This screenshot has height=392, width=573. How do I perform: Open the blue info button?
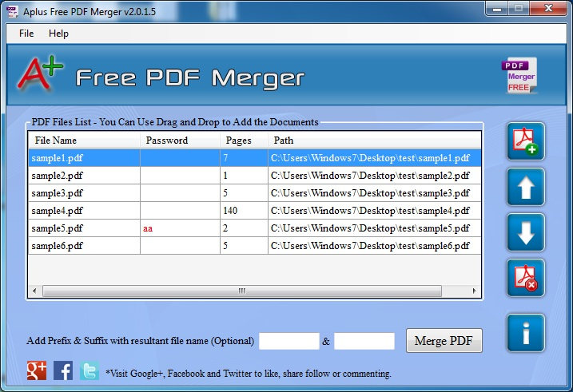click(x=526, y=333)
